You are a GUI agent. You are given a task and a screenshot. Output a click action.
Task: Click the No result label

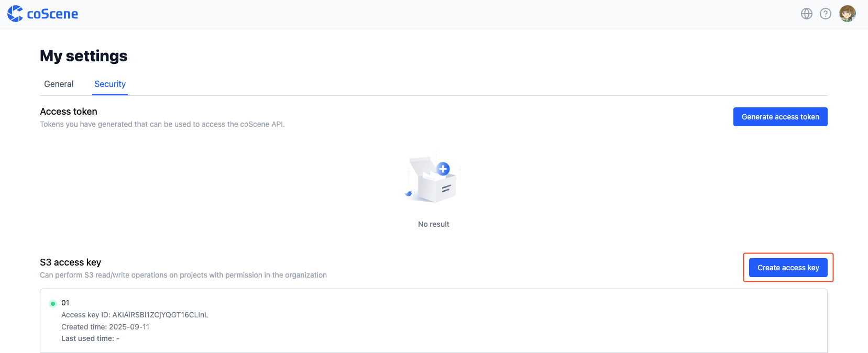pos(433,224)
